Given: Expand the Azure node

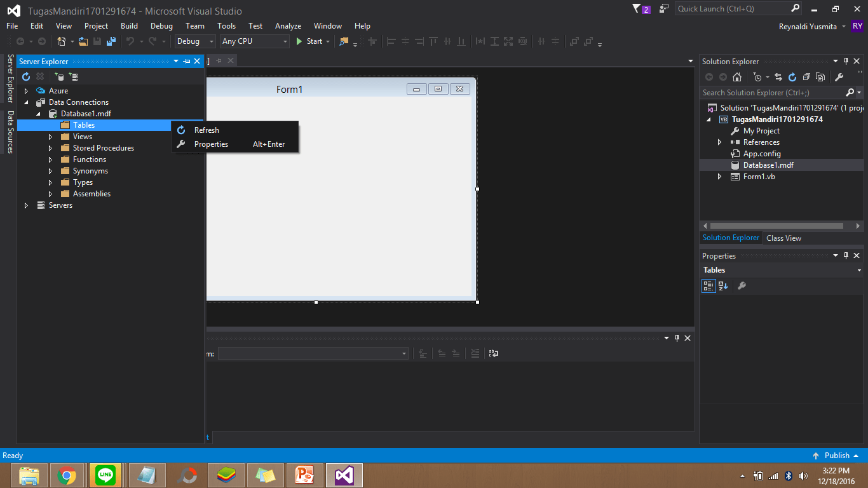Looking at the screenshot, I should (x=27, y=91).
